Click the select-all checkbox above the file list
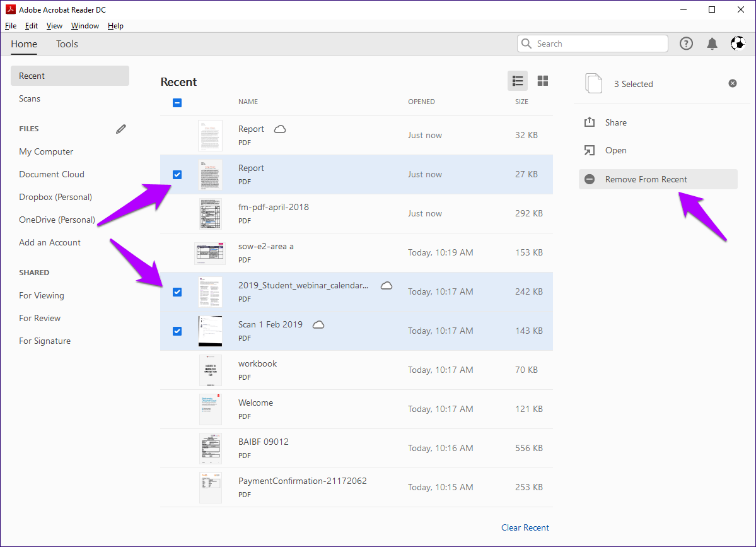This screenshot has height=547, width=756. (177, 102)
